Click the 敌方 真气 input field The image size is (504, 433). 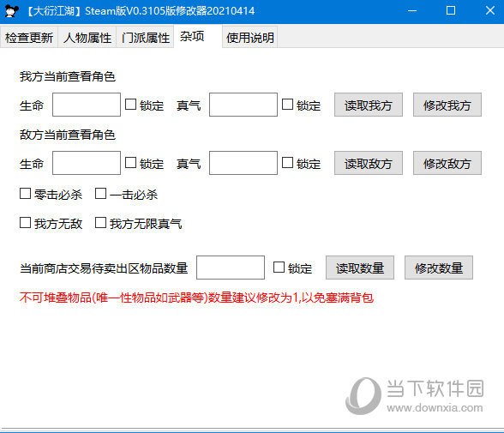(243, 163)
